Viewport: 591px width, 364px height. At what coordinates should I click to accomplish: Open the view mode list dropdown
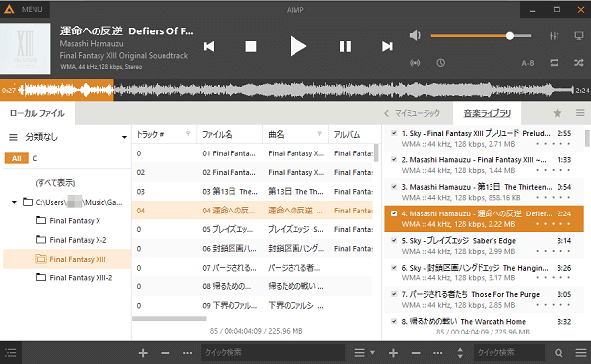click(x=364, y=353)
